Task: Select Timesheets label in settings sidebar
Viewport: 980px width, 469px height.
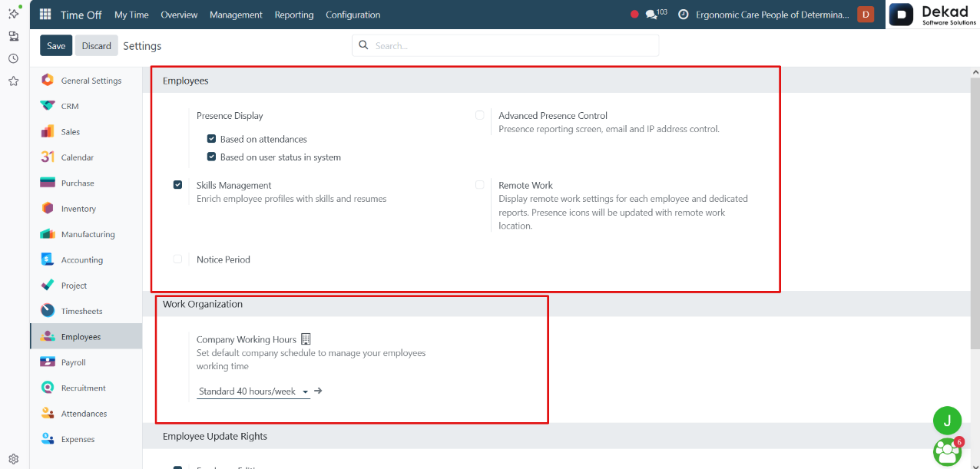Action: 82,311
